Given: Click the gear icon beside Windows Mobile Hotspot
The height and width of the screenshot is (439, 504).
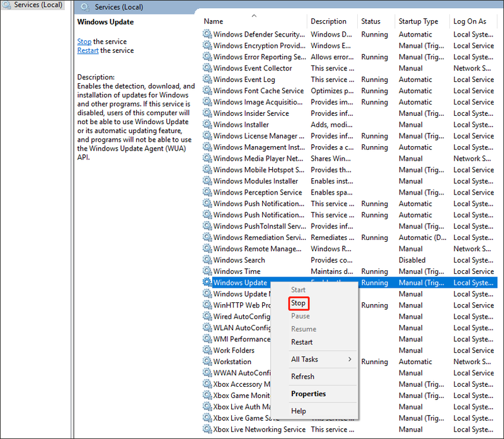Looking at the screenshot, I should tap(207, 169).
